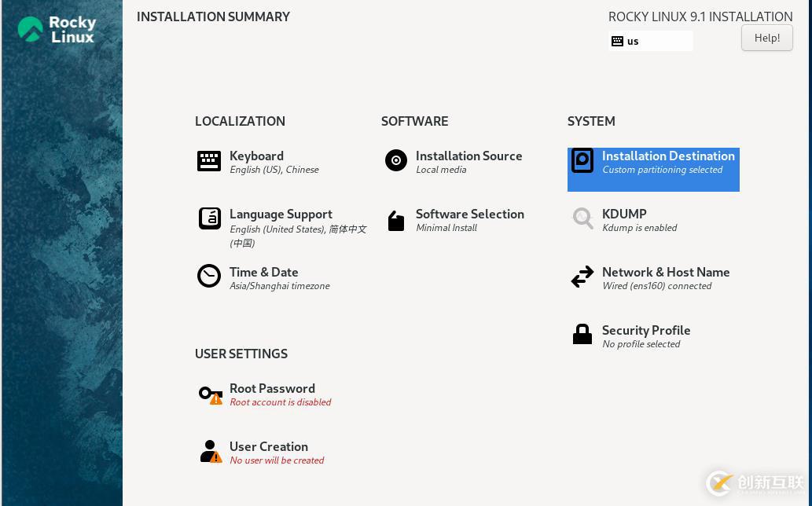Screen dimensions: 812x506
Task: Switch keyboard layout using the us indicator
Action: click(650, 41)
